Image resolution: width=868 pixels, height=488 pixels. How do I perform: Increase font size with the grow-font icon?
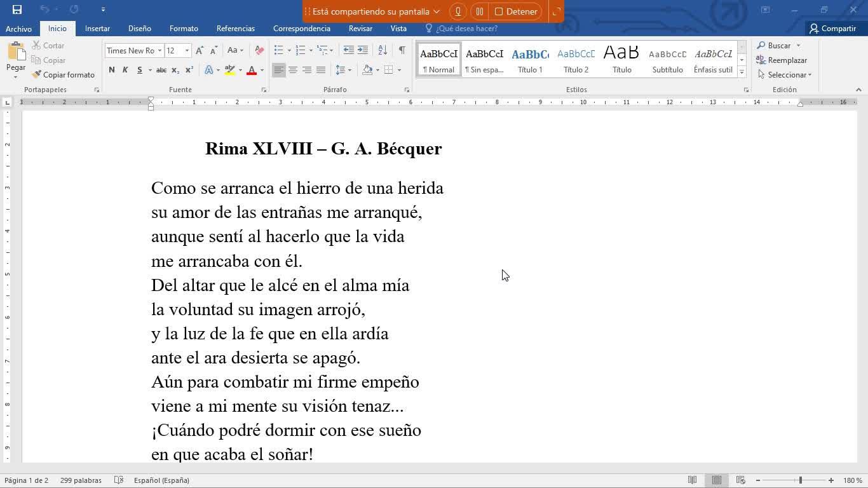coord(200,51)
